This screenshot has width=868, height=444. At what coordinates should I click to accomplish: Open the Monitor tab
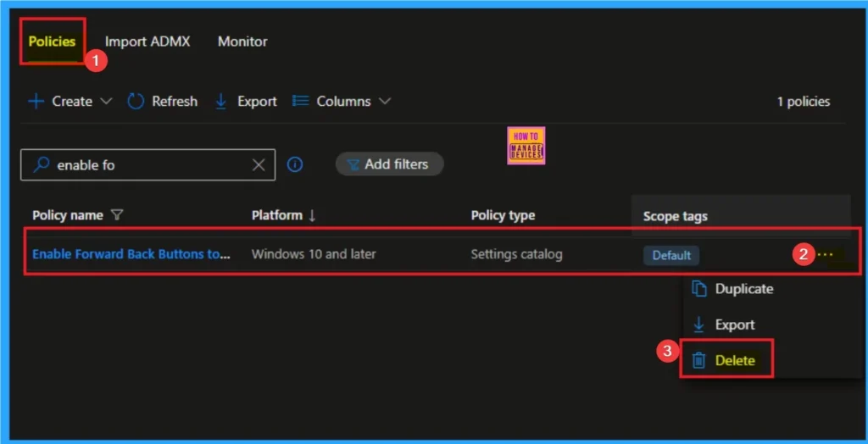[242, 42]
